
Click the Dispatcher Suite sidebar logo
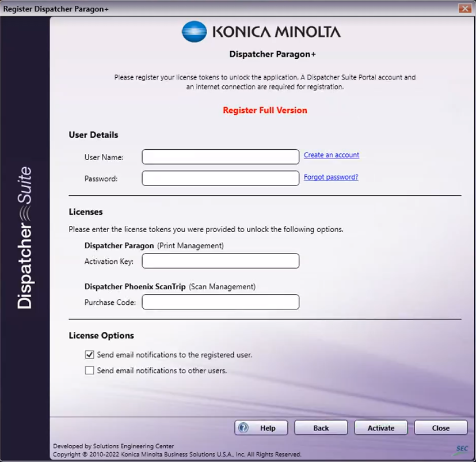point(25,238)
